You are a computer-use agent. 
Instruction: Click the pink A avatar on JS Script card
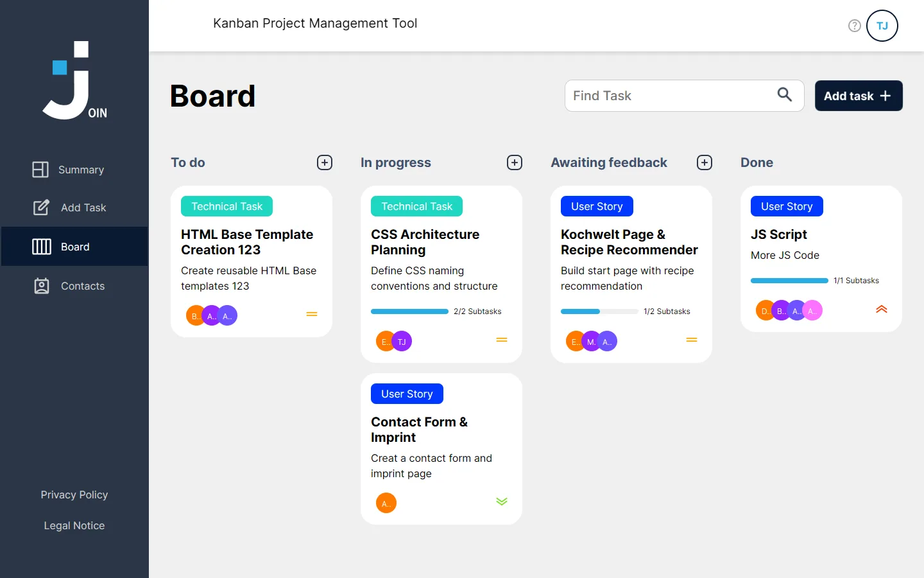813,311
